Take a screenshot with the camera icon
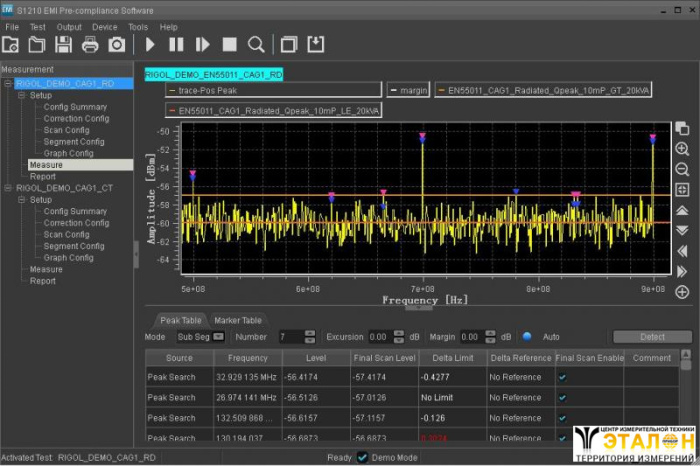This screenshot has height=466, width=700. (x=117, y=45)
